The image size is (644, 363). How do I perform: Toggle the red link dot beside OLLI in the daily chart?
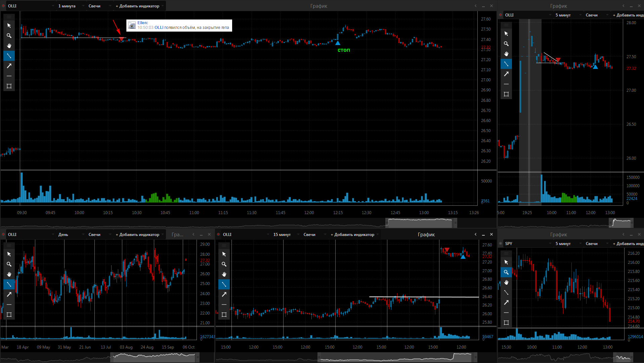(x=3, y=234)
